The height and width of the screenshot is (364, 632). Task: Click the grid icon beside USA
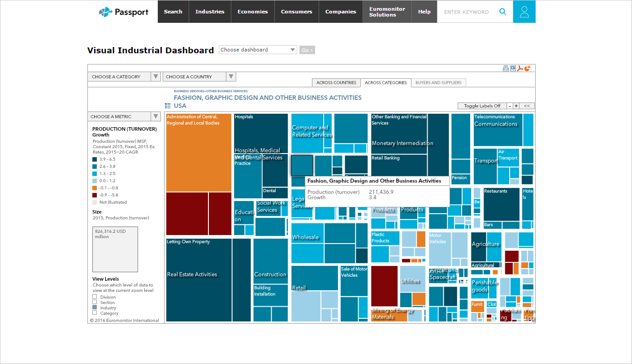168,106
